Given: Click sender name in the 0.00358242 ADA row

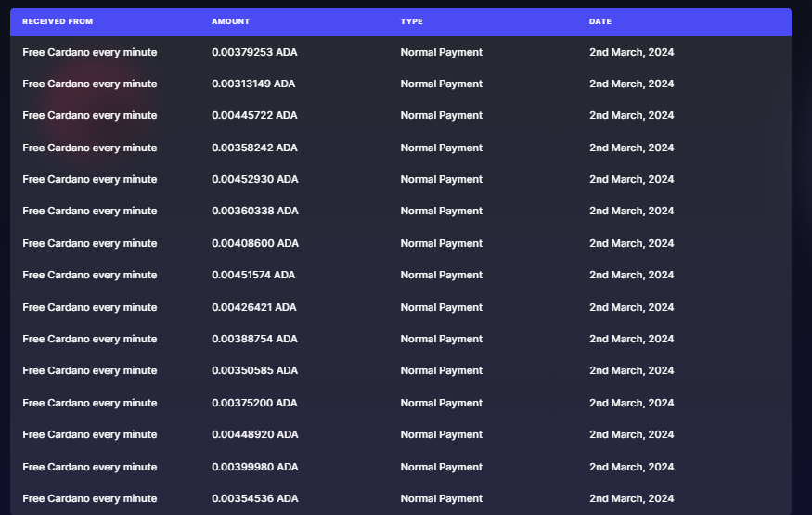Looking at the screenshot, I should (90, 148).
